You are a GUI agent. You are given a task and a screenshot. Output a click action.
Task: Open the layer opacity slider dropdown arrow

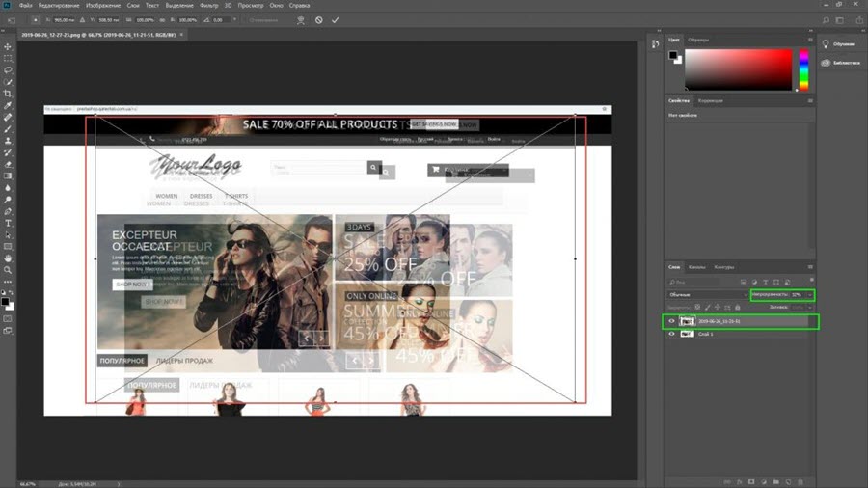click(x=810, y=295)
